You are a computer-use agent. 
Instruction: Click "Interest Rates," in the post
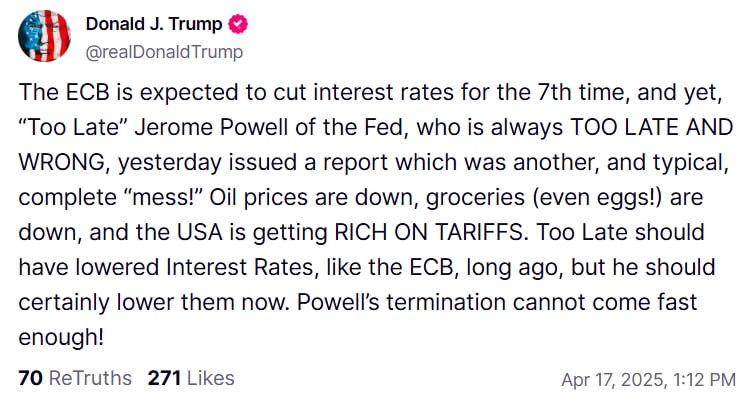coord(242,268)
